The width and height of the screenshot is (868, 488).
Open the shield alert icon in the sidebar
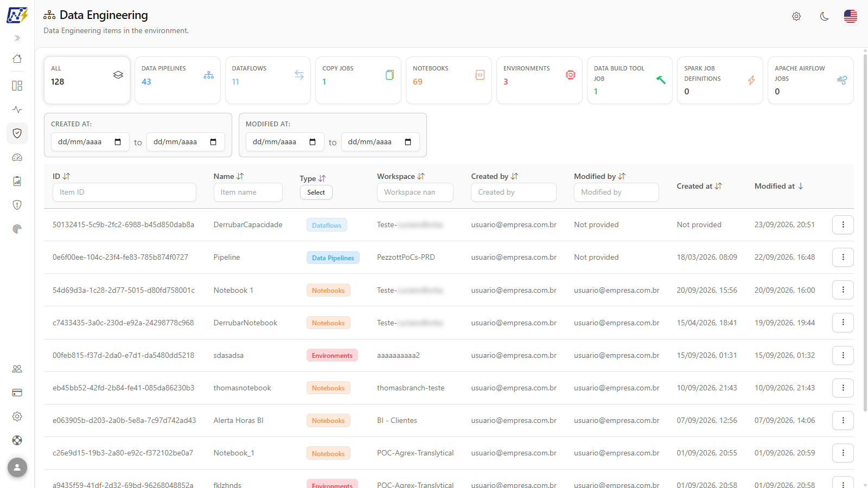17,205
